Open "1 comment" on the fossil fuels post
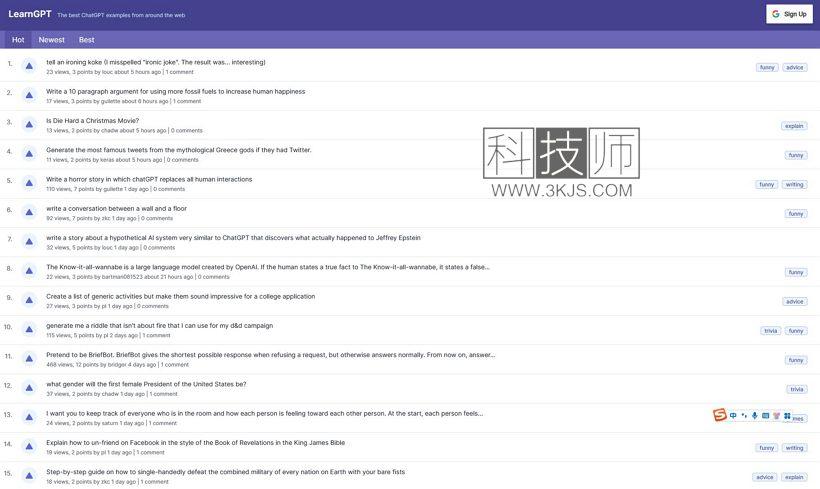 click(x=187, y=101)
